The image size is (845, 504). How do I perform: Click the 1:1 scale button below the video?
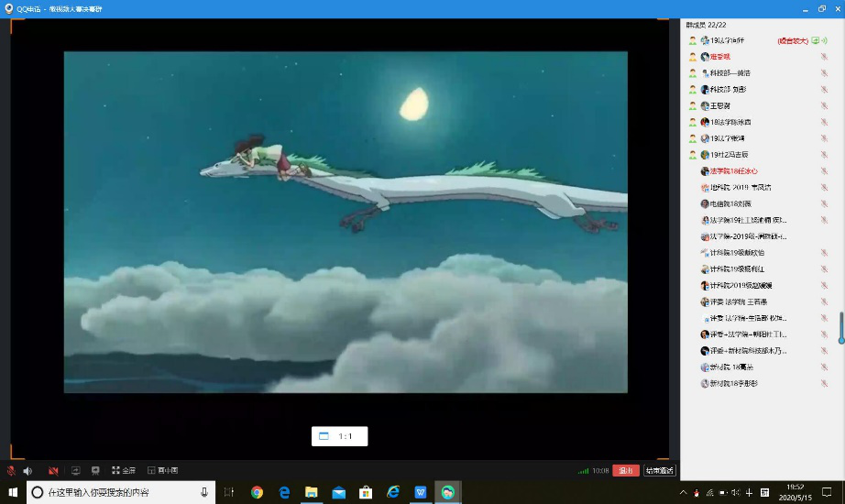coord(339,436)
